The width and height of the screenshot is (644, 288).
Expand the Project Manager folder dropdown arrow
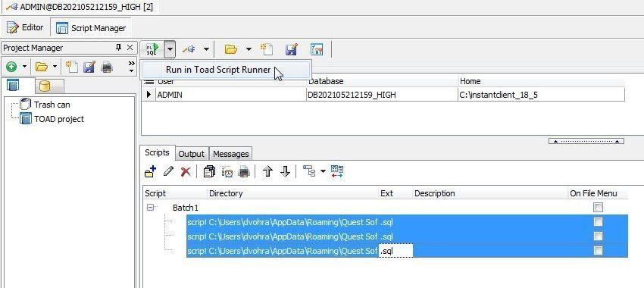[55, 67]
